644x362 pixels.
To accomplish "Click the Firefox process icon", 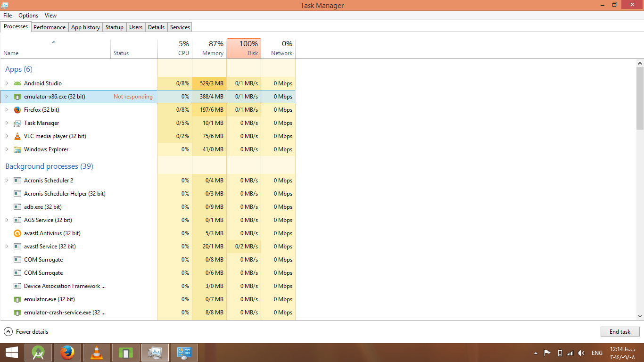I will [x=17, y=110].
